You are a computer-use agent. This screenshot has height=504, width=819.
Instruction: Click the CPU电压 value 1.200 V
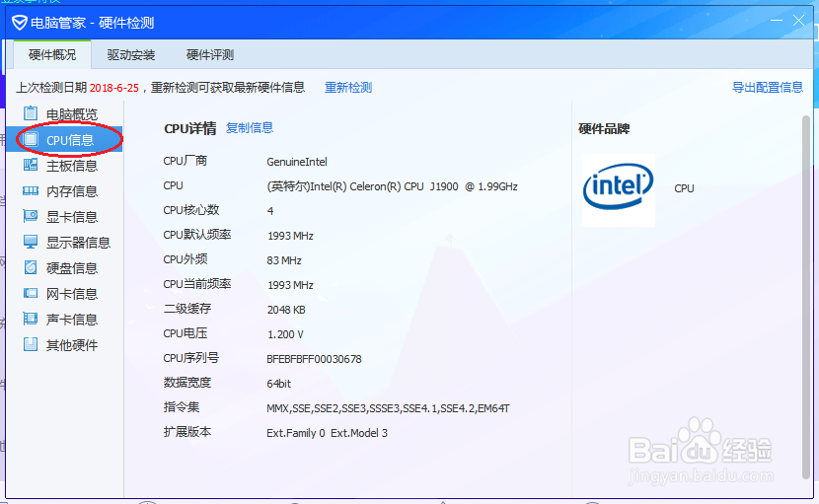click(285, 334)
